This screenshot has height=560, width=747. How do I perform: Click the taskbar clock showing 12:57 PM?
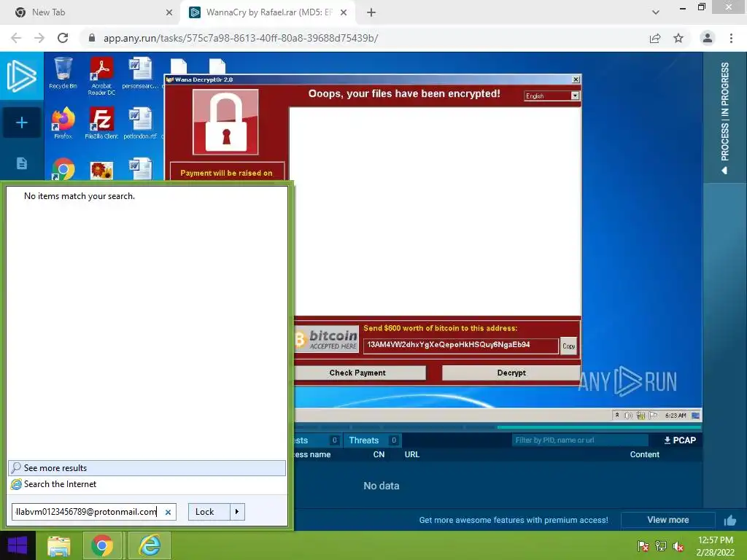(x=715, y=546)
